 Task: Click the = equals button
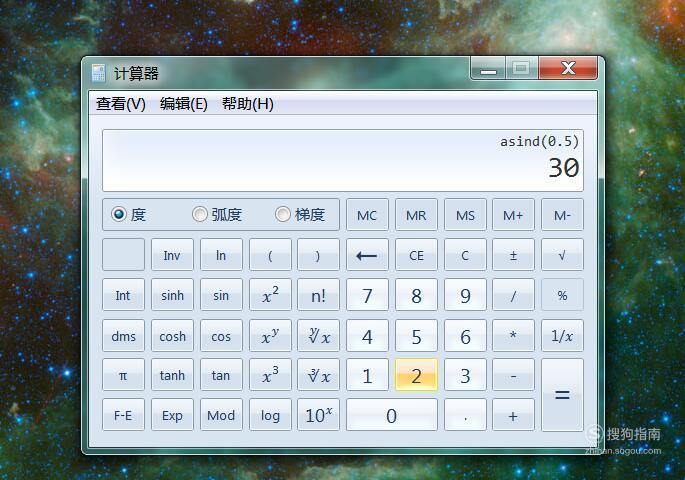coord(562,395)
